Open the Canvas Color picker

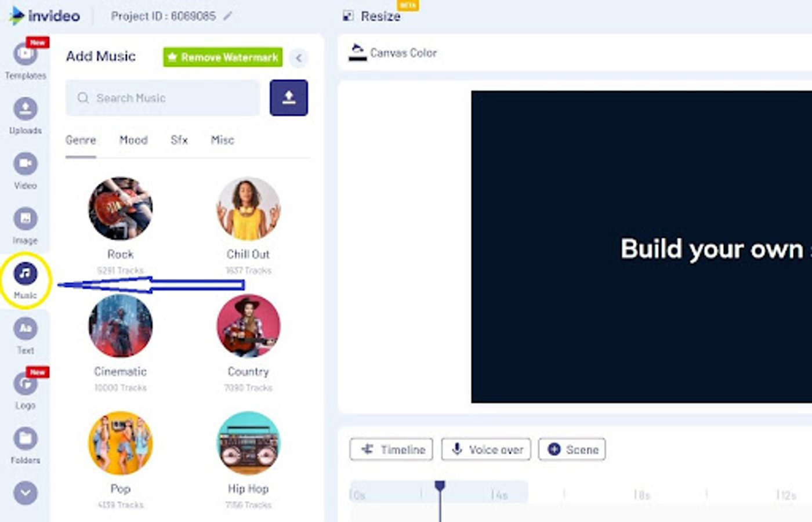click(x=393, y=53)
